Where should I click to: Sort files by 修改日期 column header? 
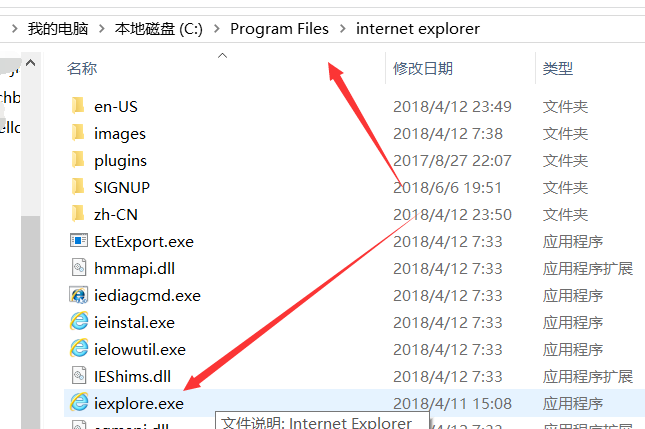[x=423, y=68]
